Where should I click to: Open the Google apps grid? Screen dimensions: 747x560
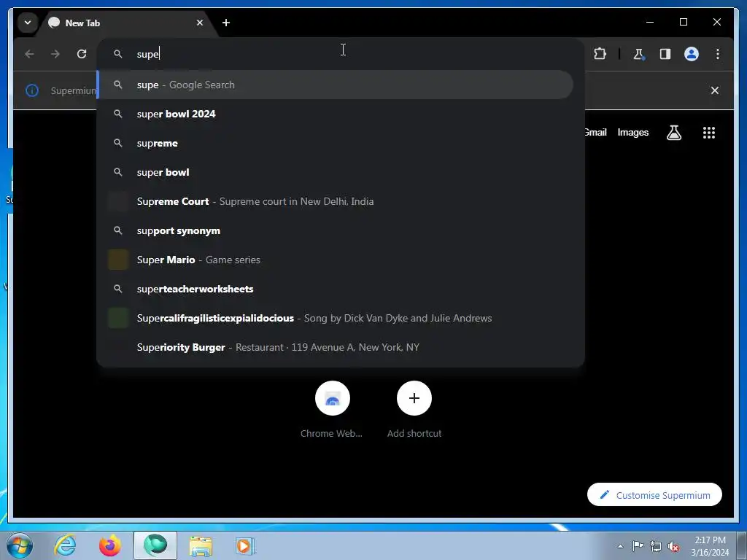pos(709,133)
